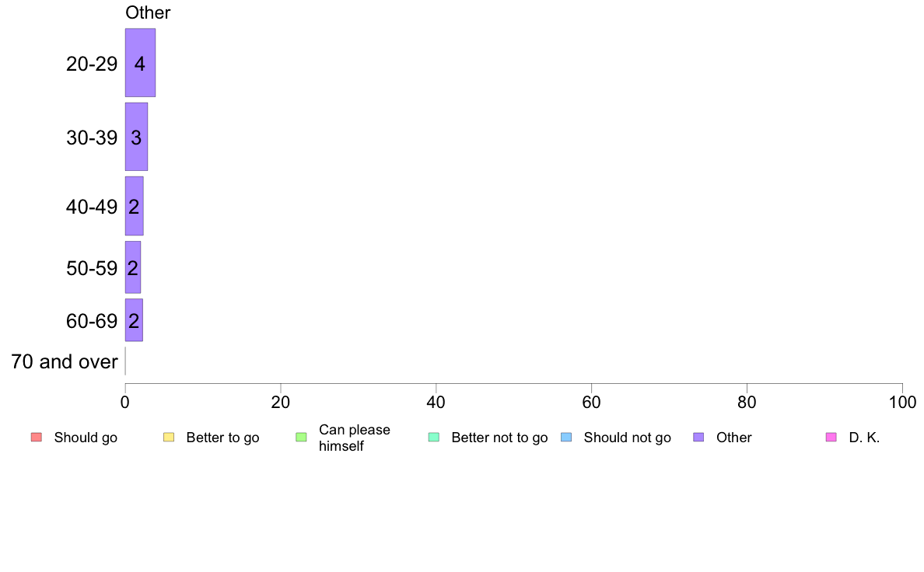Click the red Should go legend swatch

pos(37,437)
